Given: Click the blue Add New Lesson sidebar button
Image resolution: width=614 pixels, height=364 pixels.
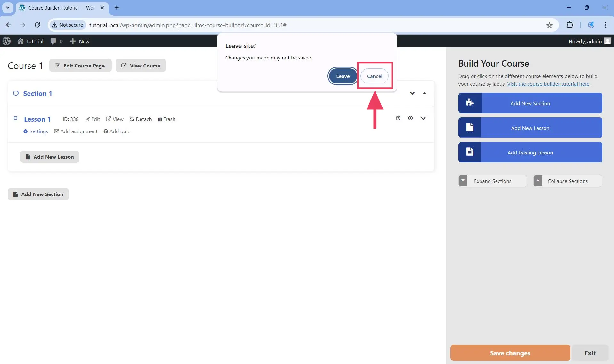Looking at the screenshot, I should tap(530, 128).
